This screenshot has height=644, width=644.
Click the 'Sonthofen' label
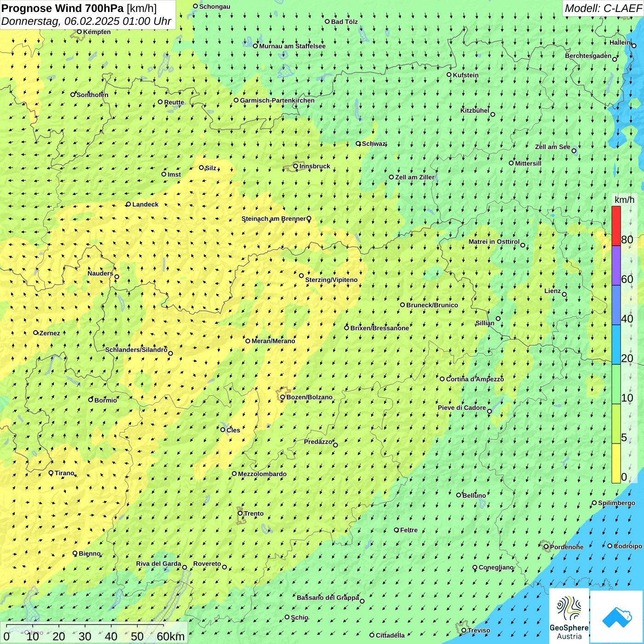coord(92,95)
